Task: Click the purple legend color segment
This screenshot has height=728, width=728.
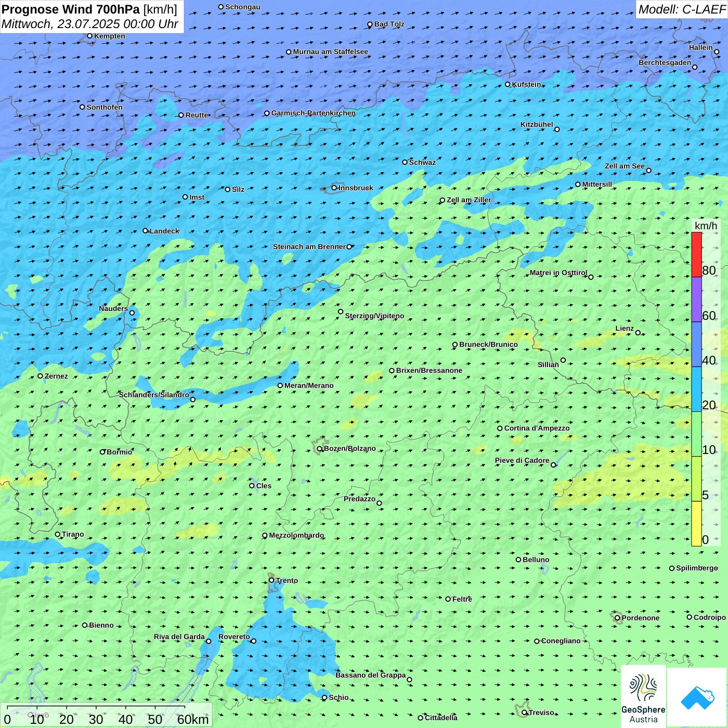Action: [696, 300]
